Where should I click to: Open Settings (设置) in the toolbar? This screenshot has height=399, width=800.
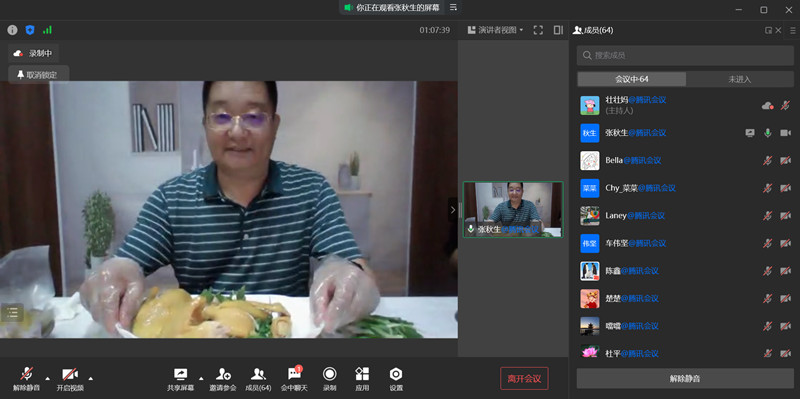tap(396, 379)
